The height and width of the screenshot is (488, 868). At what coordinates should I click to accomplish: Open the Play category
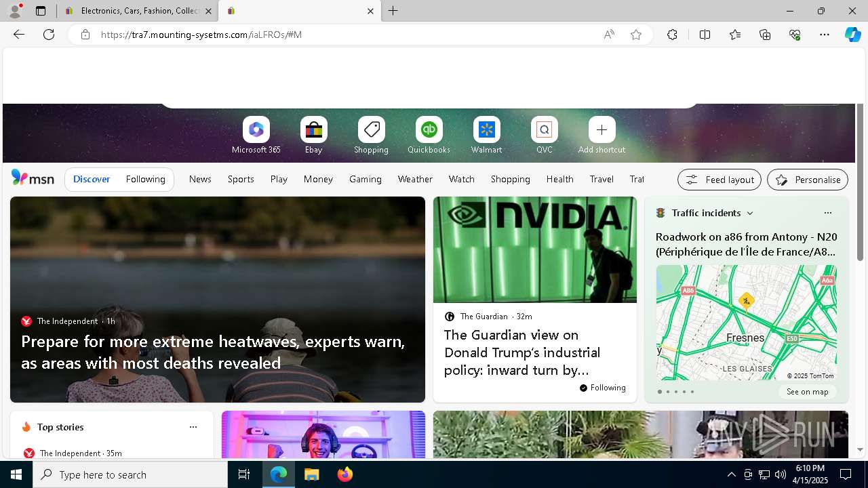[x=279, y=179]
